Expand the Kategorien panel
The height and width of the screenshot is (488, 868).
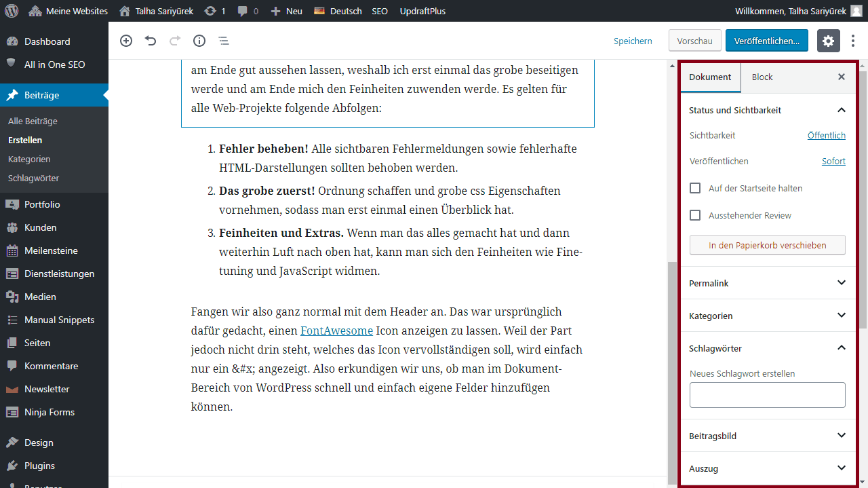[768, 316]
